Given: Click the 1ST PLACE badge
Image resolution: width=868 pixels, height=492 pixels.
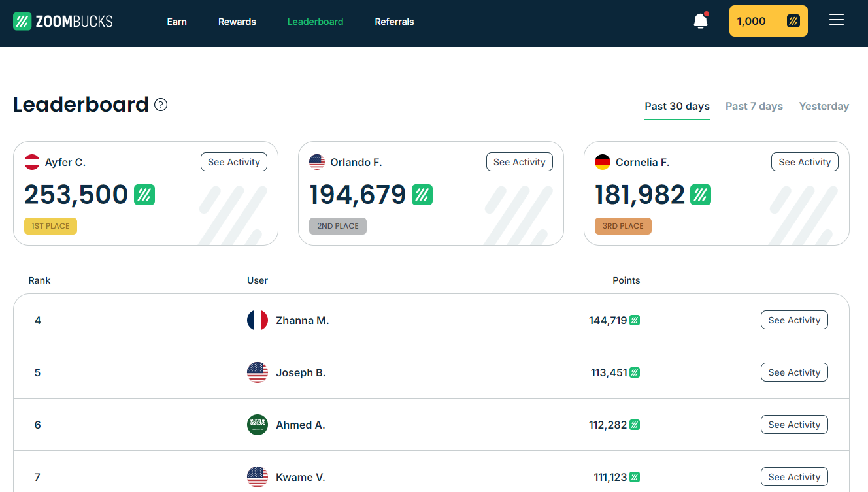Looking at the screenshot, I should [x=50, y=225].
